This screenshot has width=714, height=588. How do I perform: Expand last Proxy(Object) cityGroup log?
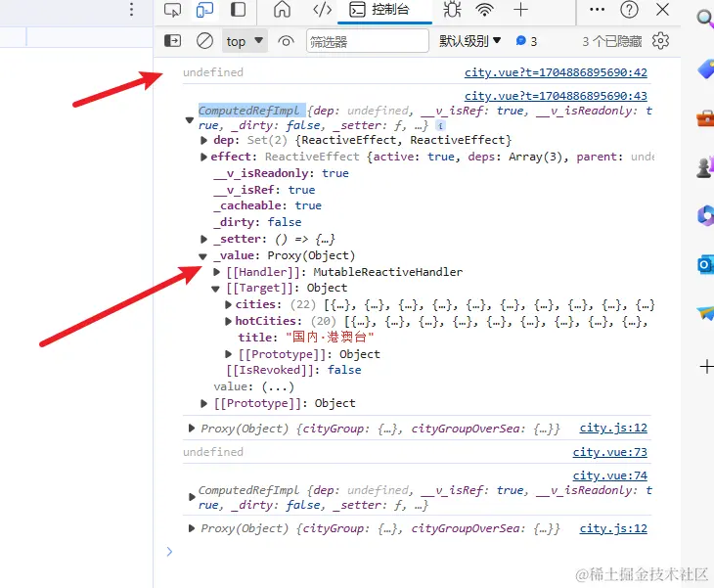click(192, 528)
